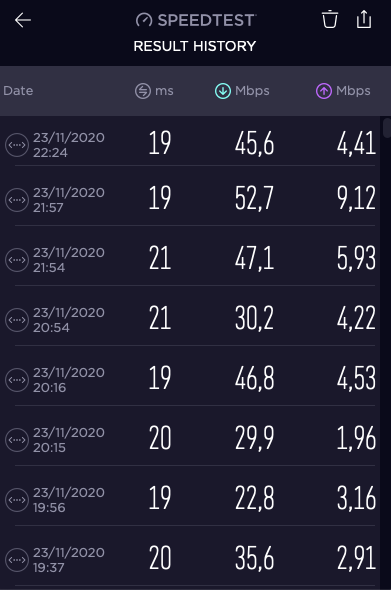Image resolution: width=391 pixels, height=590 pixels.
Task: Tap connection icon for 20:54 result
Action: [17, 320]
